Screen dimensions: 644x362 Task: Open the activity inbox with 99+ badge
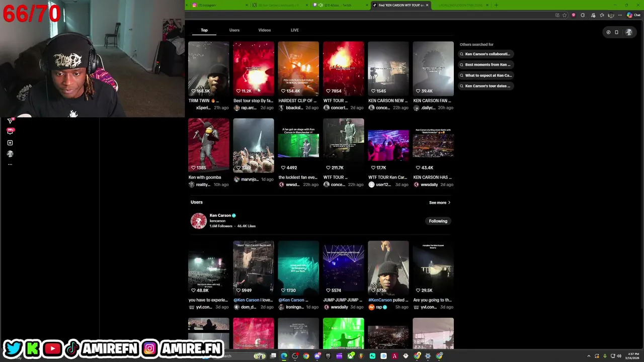(10, 131)
